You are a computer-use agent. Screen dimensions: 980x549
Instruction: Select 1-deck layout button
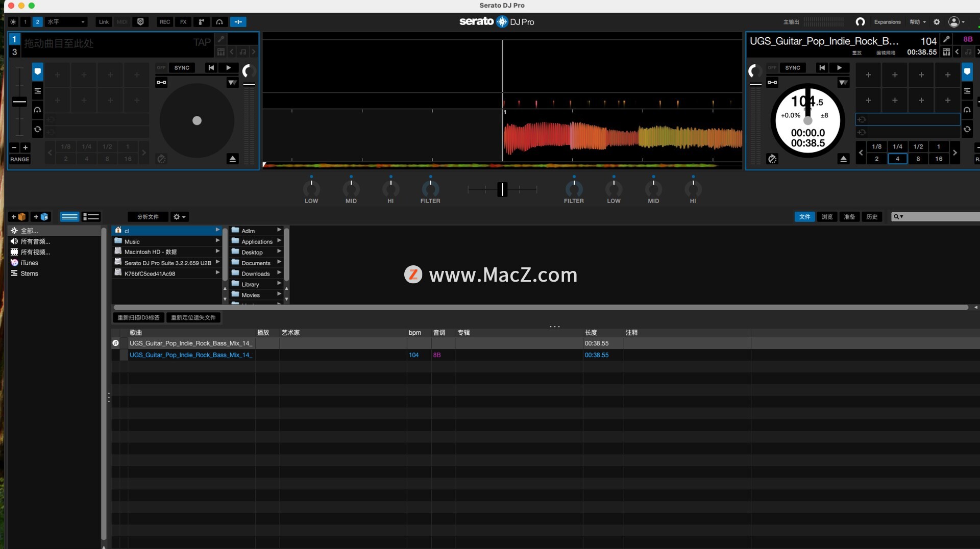tap(25, 22)
